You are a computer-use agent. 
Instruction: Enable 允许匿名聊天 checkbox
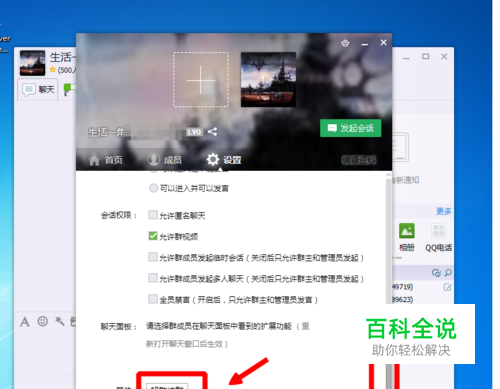click(153, 215)
